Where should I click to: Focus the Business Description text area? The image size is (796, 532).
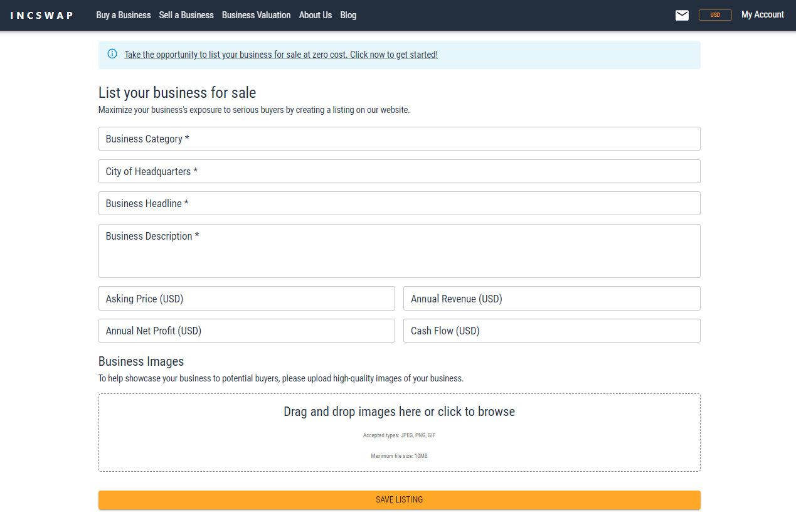(399, 251)
